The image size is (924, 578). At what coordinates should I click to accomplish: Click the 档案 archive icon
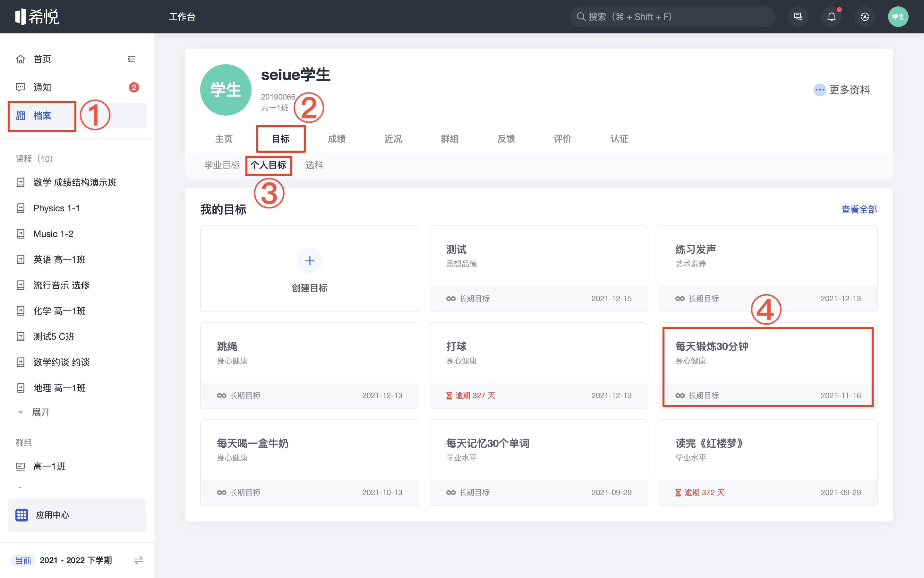[20, 116]
